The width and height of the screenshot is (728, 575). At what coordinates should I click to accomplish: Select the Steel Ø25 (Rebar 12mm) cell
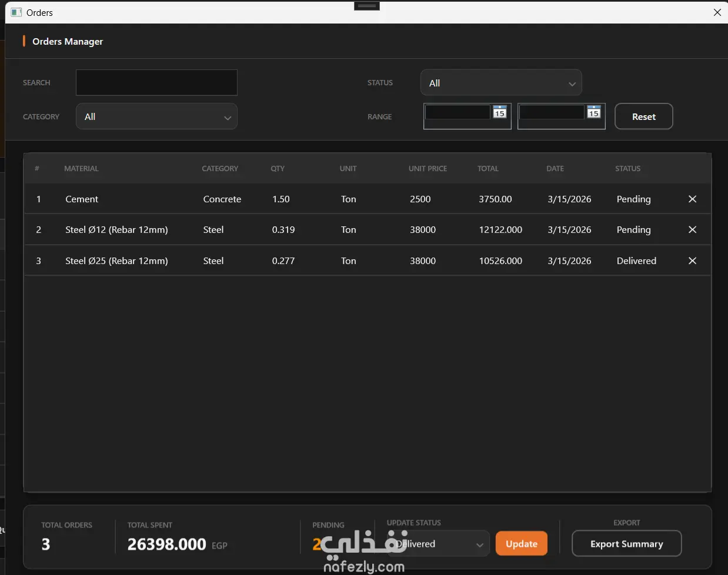pyautogui.click(x=116, y=261)
